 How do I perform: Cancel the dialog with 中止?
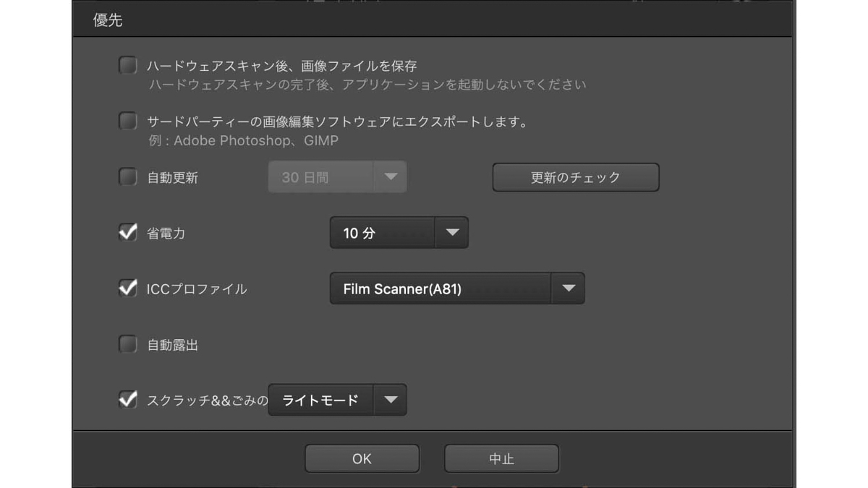501,458
